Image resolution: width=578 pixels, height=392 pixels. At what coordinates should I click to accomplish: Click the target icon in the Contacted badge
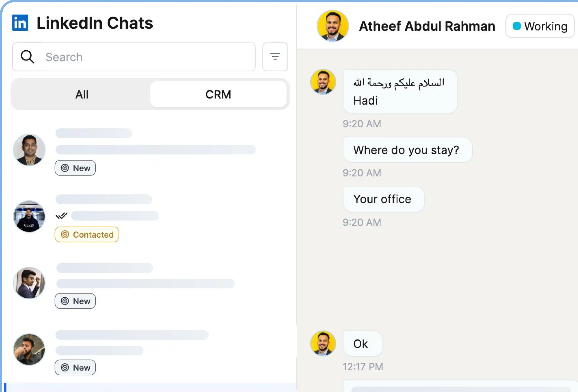[65, 234]
